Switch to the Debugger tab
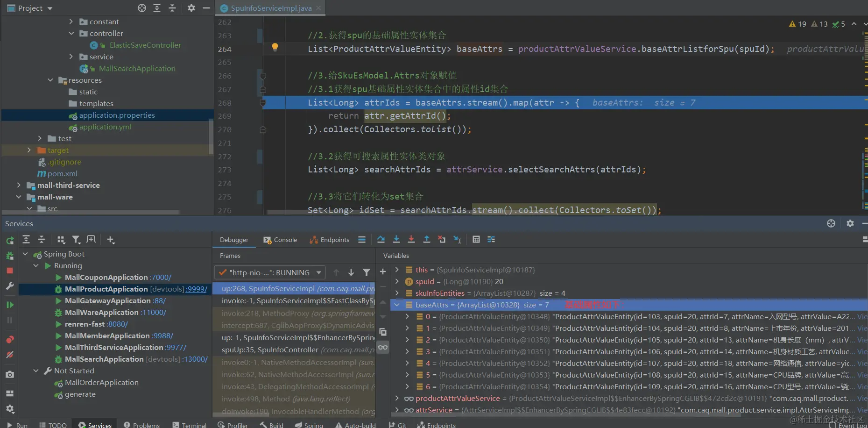This screenshot has width=868, height=428. 234,240
